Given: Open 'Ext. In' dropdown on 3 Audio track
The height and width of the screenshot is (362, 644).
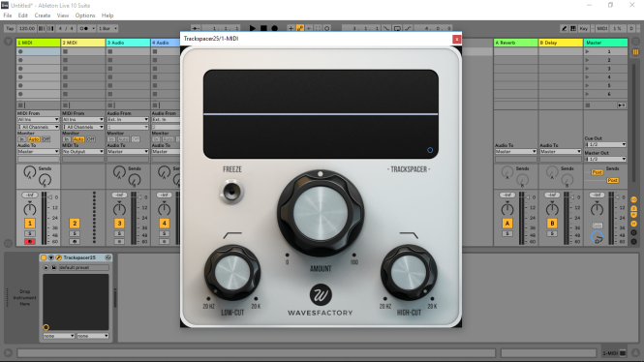Looking at the screenshot, I should pos(128,119).
